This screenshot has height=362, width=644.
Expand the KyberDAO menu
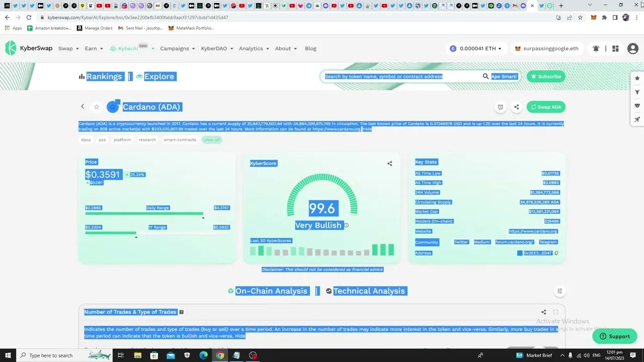pyautogui.click(x=217, y=48)
